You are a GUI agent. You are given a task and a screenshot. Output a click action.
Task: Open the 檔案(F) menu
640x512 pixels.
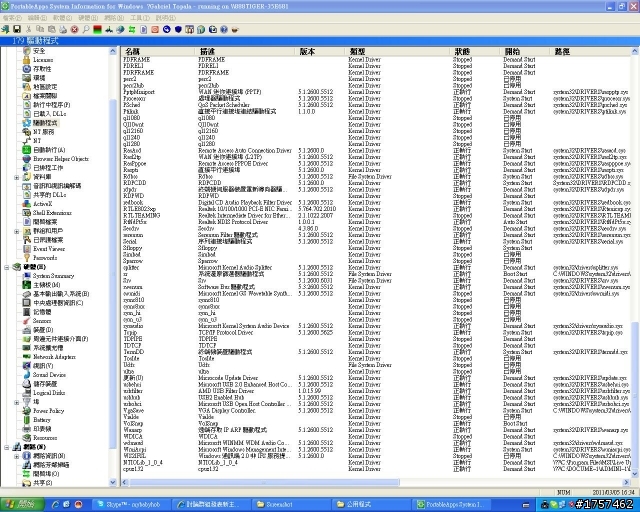coord(12,18)
